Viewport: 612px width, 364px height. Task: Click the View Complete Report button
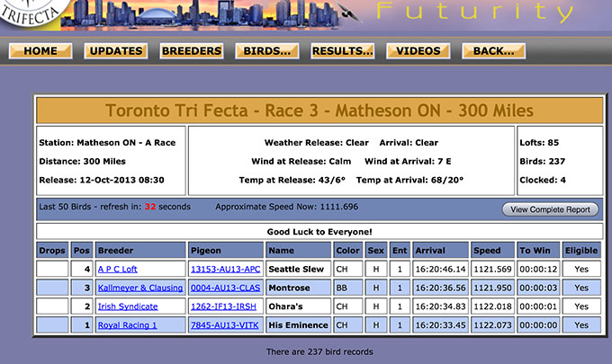coord(549,209)
